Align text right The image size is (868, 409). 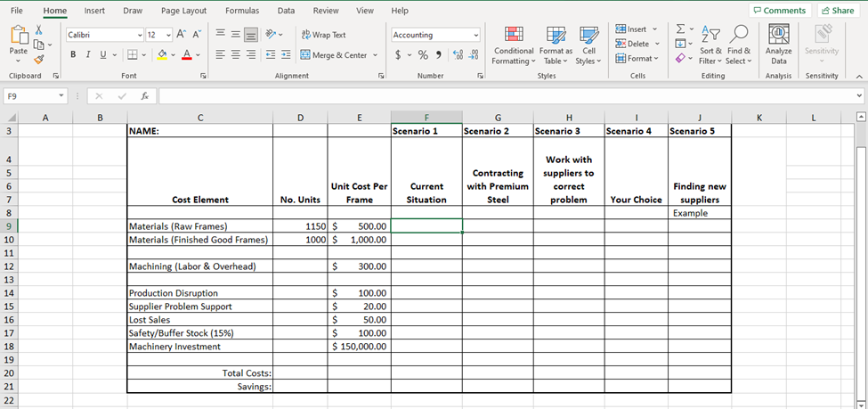pos(251,55)
